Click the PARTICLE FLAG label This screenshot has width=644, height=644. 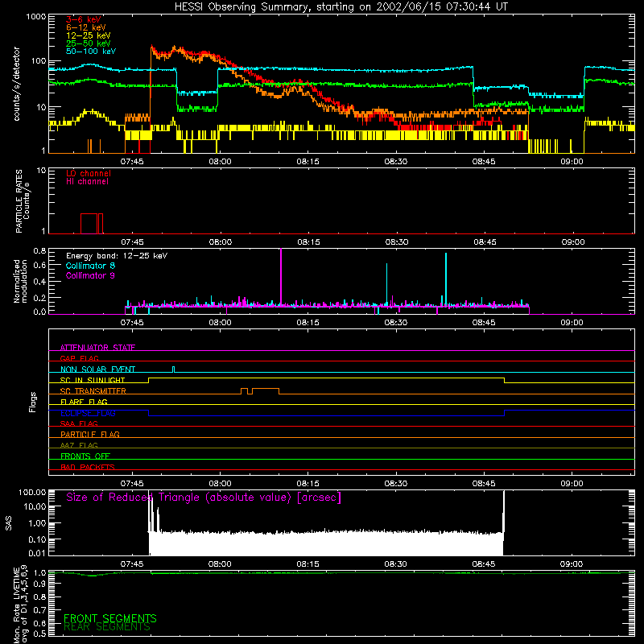tap(90, 435)
